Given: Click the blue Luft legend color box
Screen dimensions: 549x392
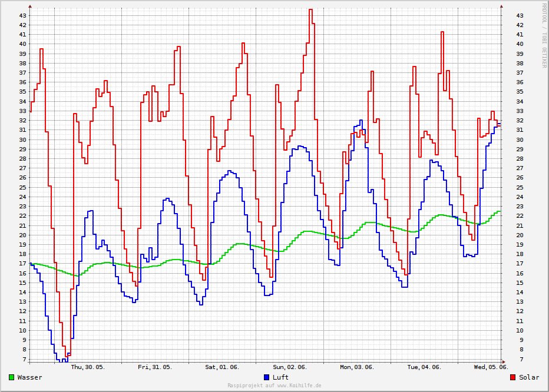Looking at the screenshot, I should point(267,377).
